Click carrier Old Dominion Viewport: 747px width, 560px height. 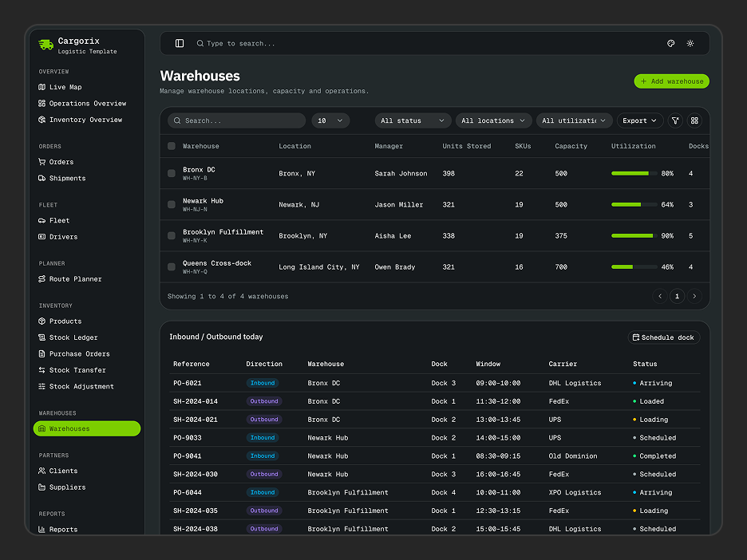573,456
